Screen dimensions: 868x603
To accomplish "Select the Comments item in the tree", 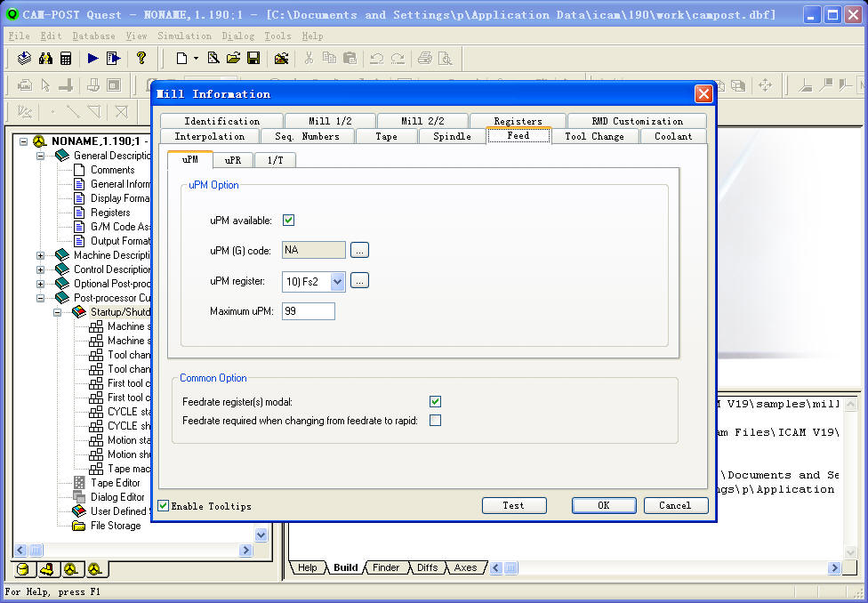I will (112, 170).
